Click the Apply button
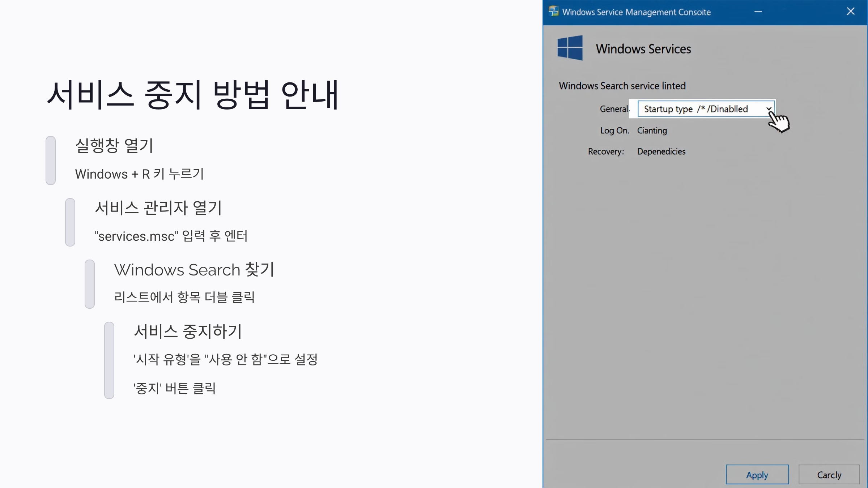The height and width of the screenshot is (488, 868). click(x=757, y=475)
